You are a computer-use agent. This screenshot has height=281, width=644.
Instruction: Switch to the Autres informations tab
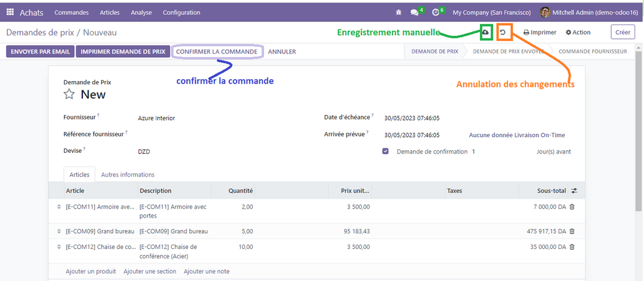128,175
